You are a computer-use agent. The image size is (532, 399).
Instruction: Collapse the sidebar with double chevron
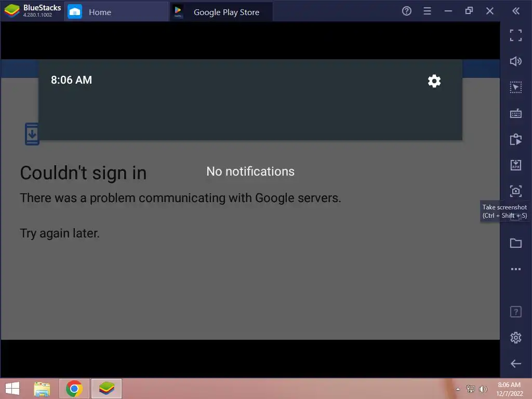[516, 11]
